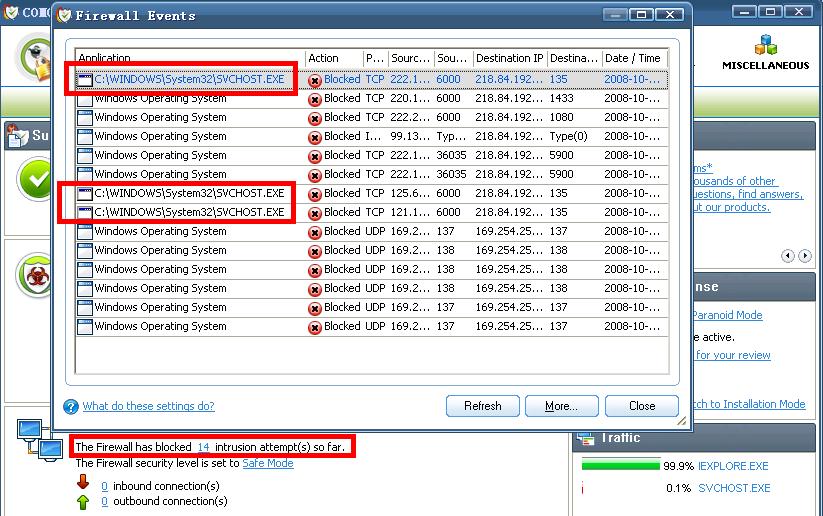
Task: Select the row with destination Type(0)
Action: tap(372, 136)
